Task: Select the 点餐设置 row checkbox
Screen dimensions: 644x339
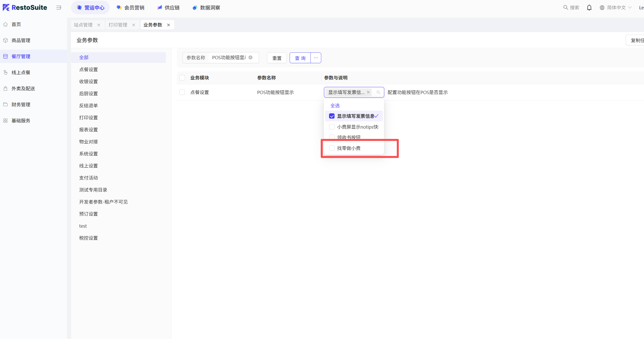Action: click(182, 92)
